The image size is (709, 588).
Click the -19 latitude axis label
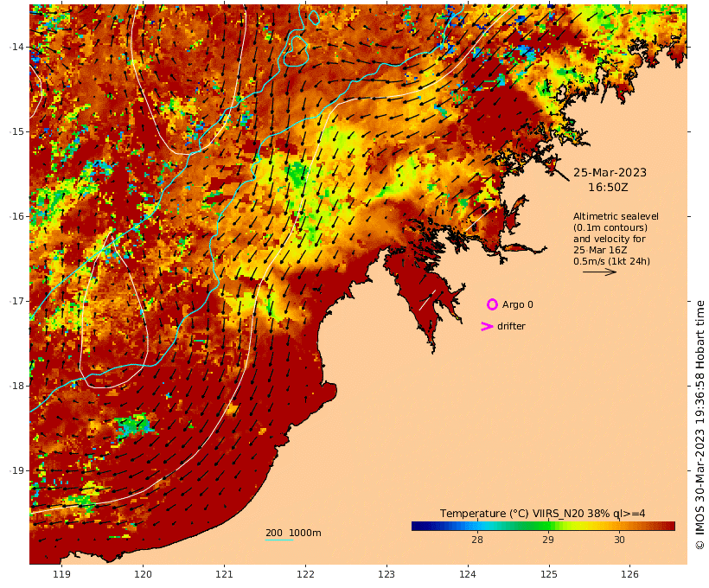(16, 470)
